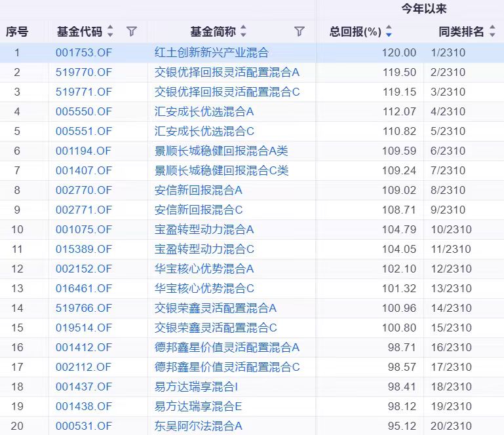This screenshot has width=504, height=435.
Task: Open fund 红土创新新兴产业混合
Action: pos(211,52)
